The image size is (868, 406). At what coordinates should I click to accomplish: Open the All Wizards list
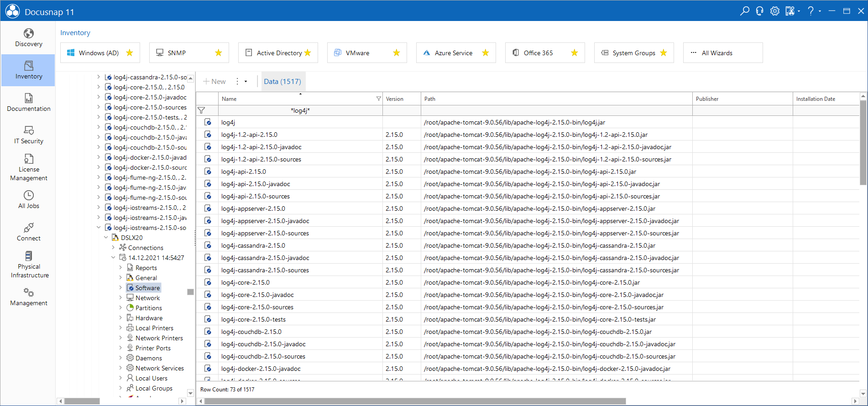coord(722,53)
